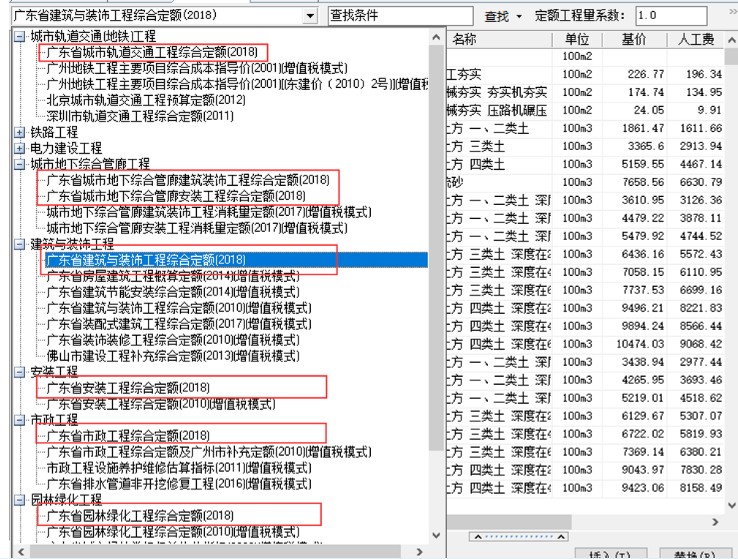Select 广州地铁工程主要项目综合成本指导价(2001)(增值税模式) entry
Image resolution: width=738 pixels, height=559 pixels.
197,68
